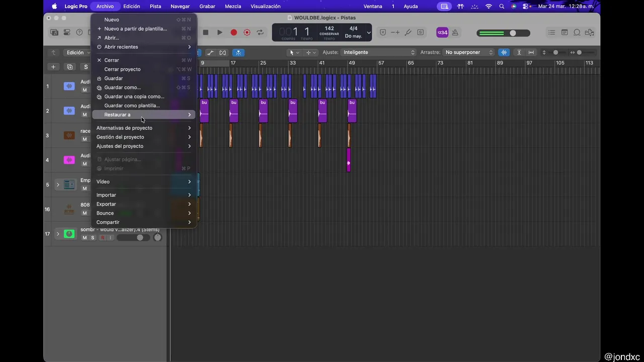The image size is (644, 362).
Task: Stop playback with the Stop button
Action: 206,32
